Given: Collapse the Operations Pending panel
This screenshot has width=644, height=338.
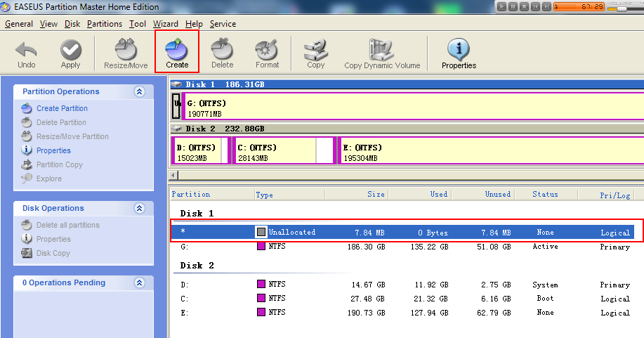Looking at the screenshot, I should (x=139, y=283).
